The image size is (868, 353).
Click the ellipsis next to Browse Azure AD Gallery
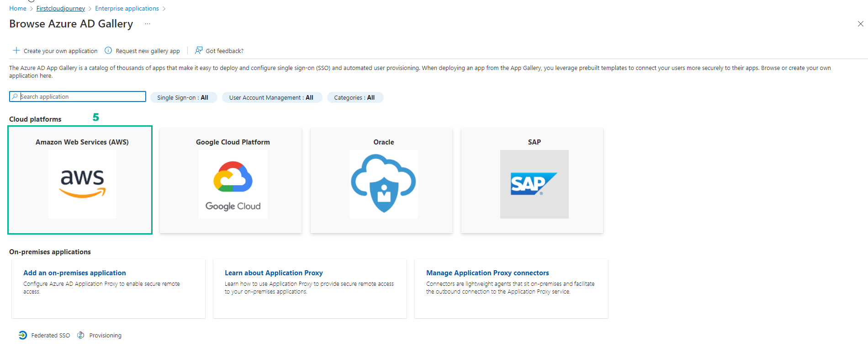[148, 24]
